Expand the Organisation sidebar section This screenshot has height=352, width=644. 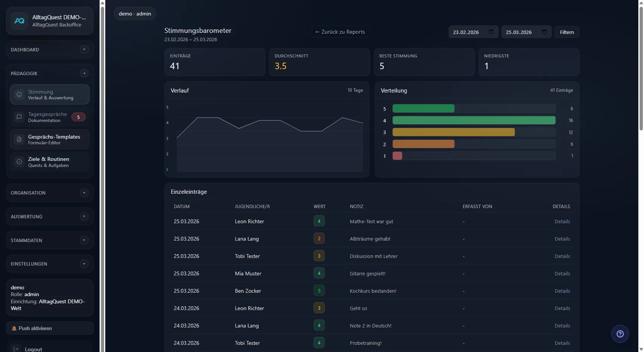(84, 193)
